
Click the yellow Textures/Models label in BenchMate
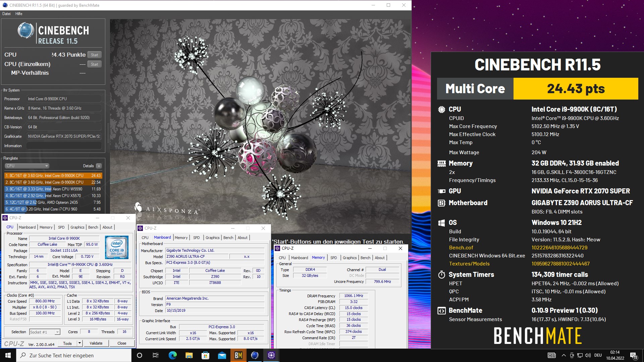point(469,264)
